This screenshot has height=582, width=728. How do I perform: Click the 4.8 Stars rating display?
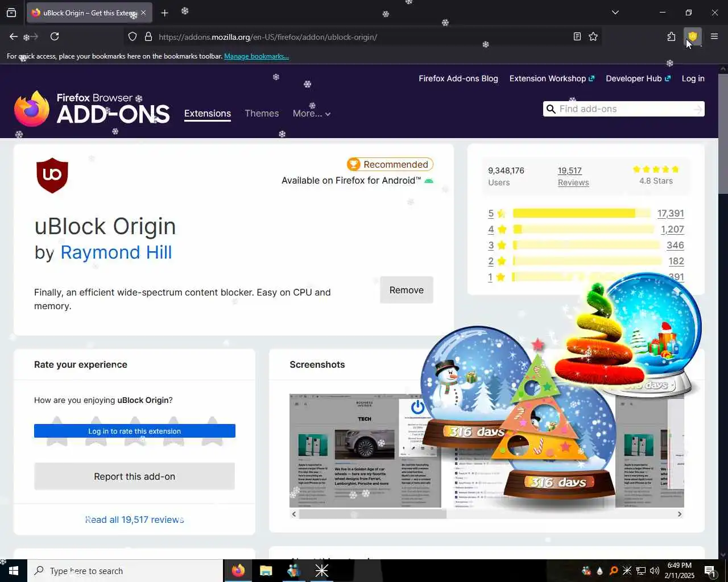(x=656, y=176)
